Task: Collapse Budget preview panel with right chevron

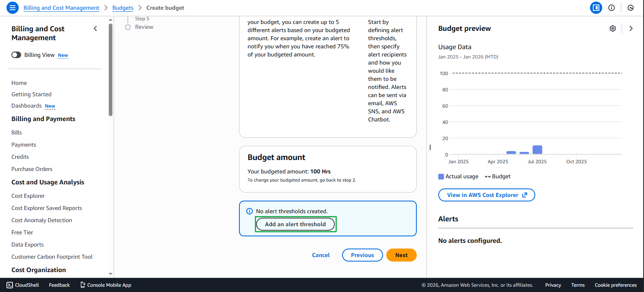Action: [x=631, y=28]
